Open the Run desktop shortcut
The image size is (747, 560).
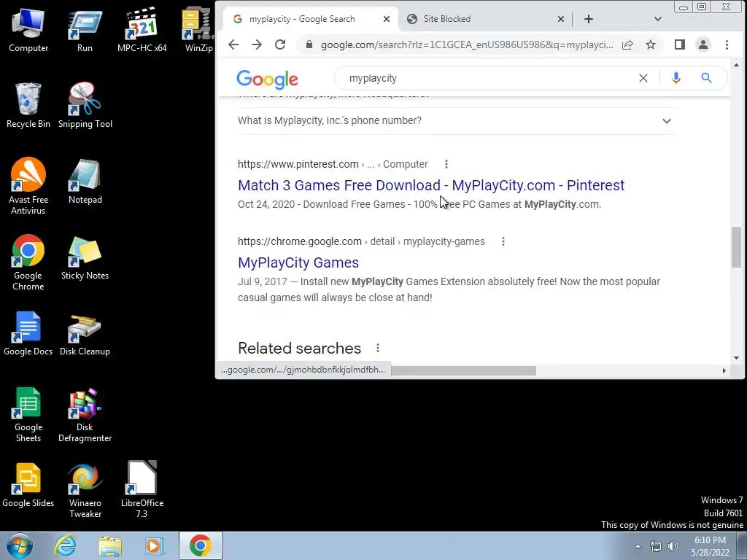pos(85,31)
